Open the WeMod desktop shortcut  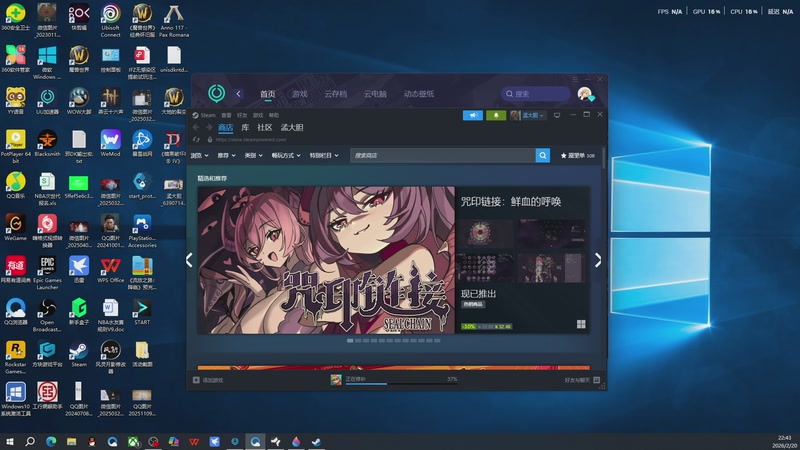[x=110, y=143]
